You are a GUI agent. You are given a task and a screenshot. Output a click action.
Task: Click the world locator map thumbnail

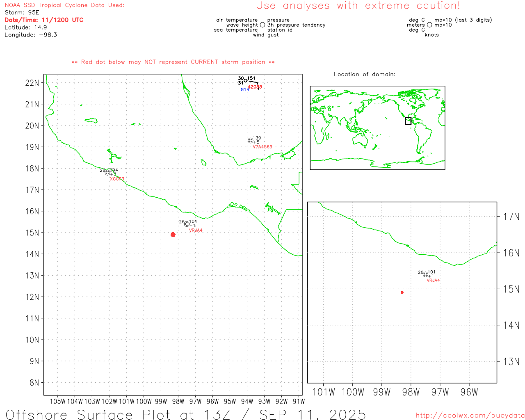[x=377, y=128]
